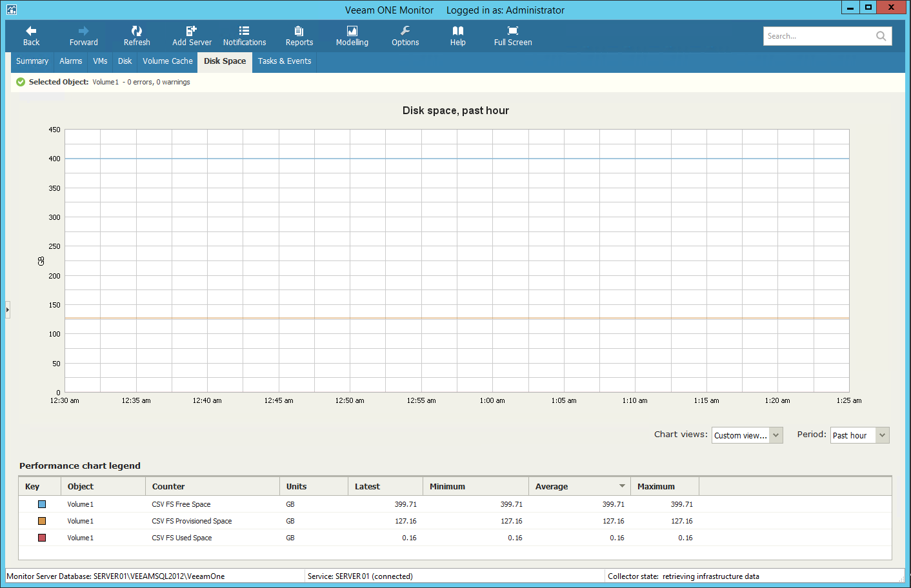The height and width of the screenshot is (588, 911).
Task: Select the CSV FS Provisioned Space counter
Action: coord(192,521)
